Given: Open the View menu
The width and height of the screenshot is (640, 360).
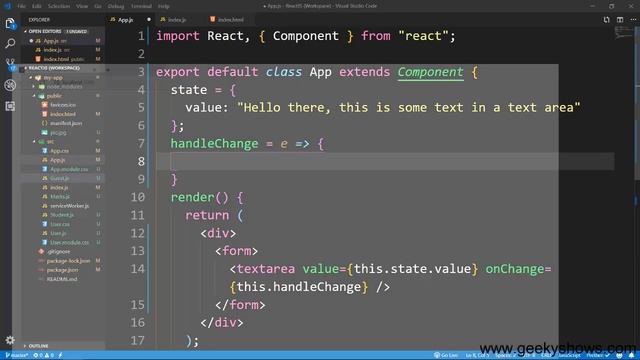Looking at the screenshot, I should [x=82, y=6].
